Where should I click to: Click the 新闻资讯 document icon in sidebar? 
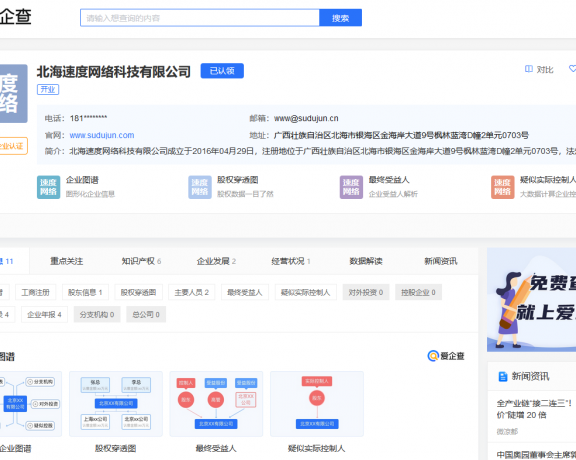pyautogui.click(x=503, y=377)
